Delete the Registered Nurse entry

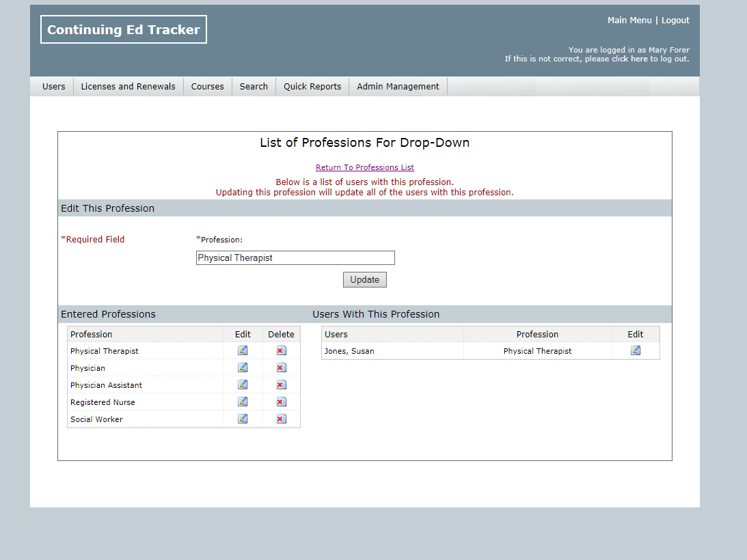(281, 402)
